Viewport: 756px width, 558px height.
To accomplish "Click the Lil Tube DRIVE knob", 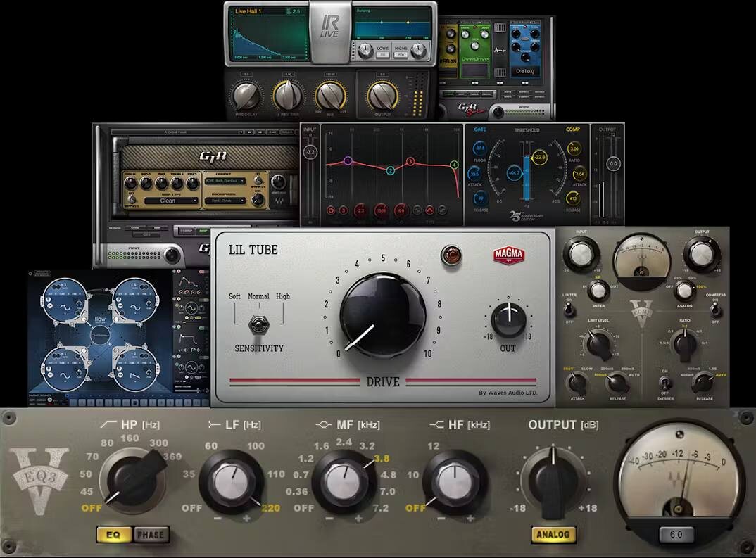I will point(383,316).
